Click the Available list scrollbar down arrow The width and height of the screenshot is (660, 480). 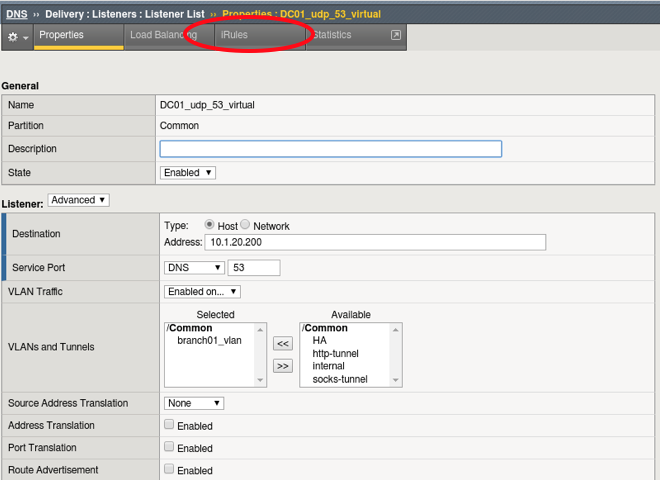396,380
